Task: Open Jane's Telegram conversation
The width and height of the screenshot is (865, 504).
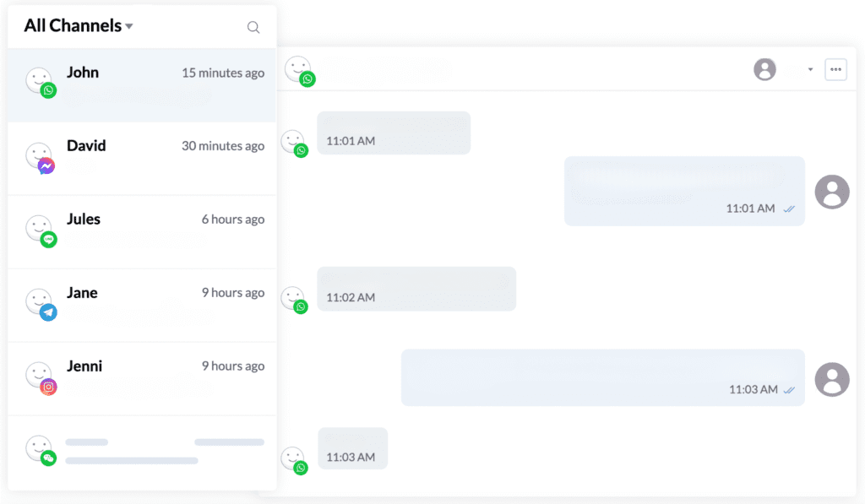Action: coord(142,305)
